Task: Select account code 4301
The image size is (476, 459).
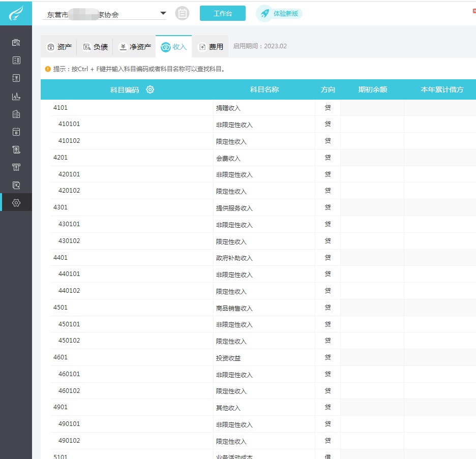Action: click(61, 207)
